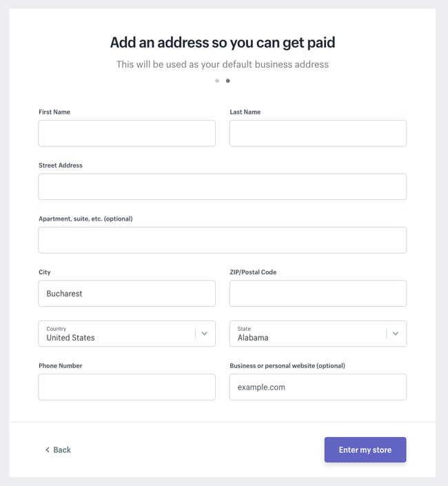
Task: Go Back to the previous step
Action: (59, 449)
